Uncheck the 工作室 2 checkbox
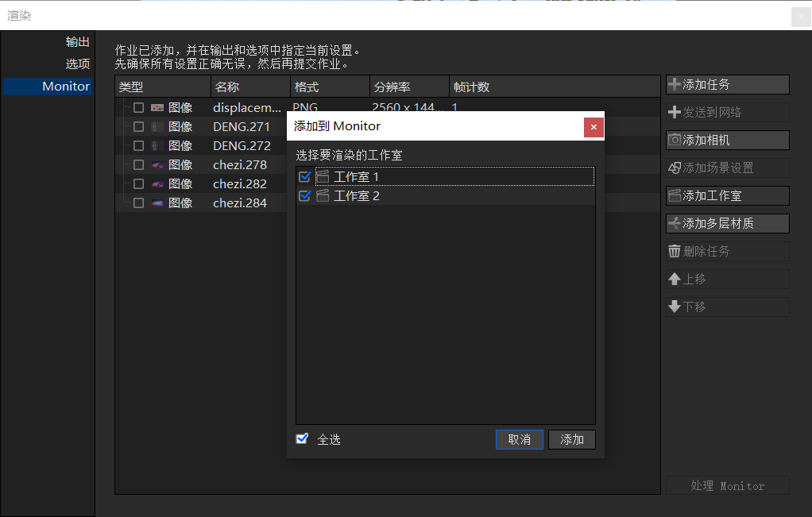The height and width of the screenshot is (517, 812). click(x=304, y=195)
